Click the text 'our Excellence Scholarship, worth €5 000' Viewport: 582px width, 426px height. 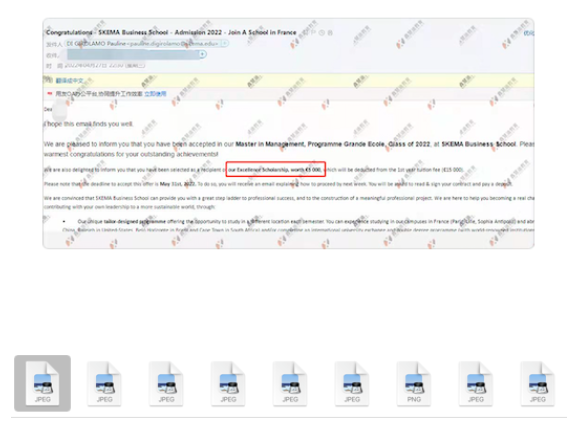click(x=275, y=170)
